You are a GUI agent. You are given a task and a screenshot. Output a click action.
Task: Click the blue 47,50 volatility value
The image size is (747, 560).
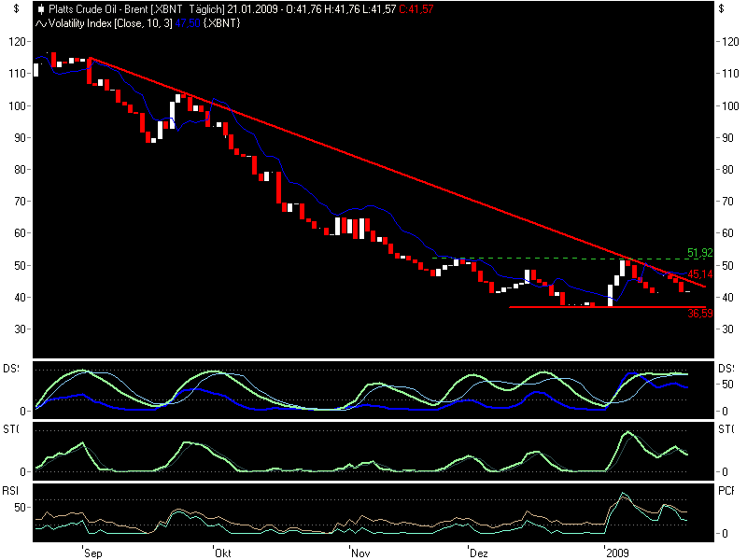(x=188, y=23)
